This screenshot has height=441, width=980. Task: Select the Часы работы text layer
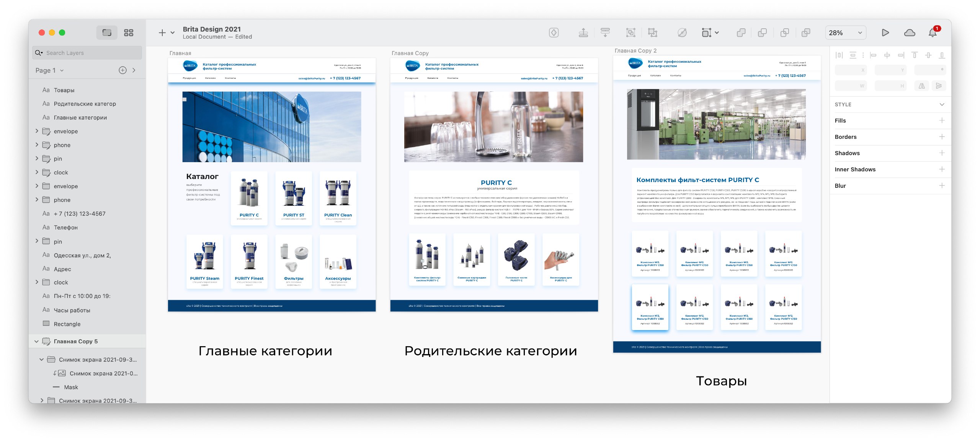point(87,310)
